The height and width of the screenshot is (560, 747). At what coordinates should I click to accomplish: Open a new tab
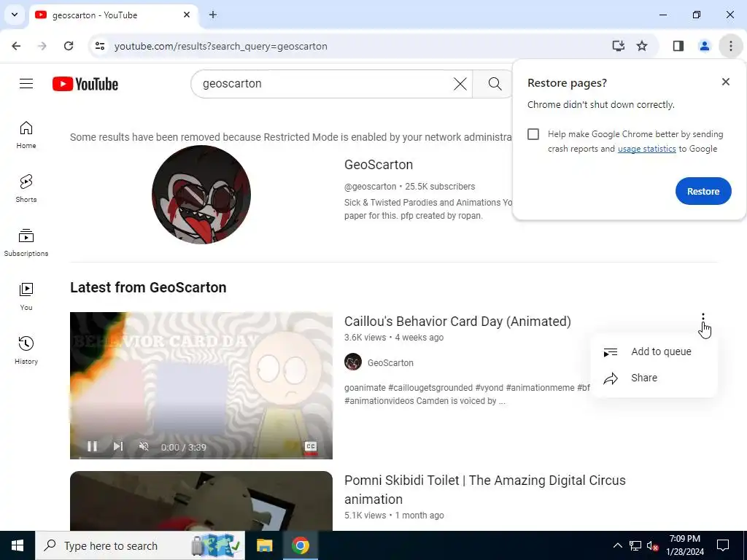click(x=213, y=15)
